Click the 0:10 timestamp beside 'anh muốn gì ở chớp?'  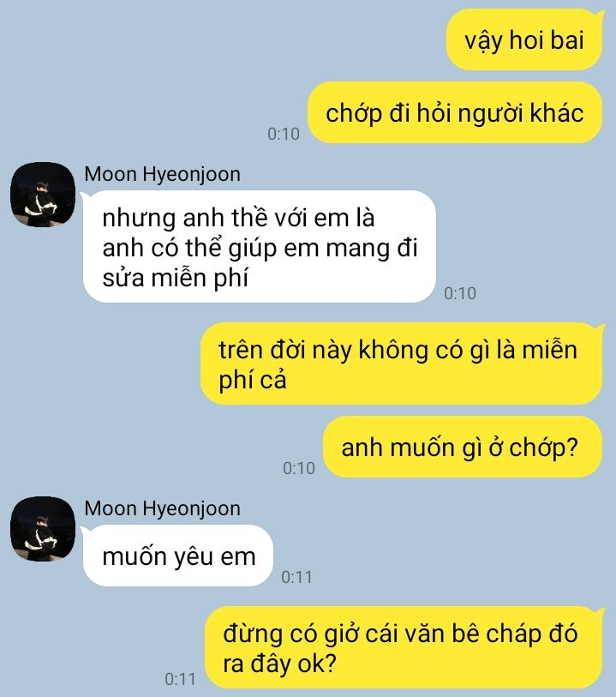[299, 468]
